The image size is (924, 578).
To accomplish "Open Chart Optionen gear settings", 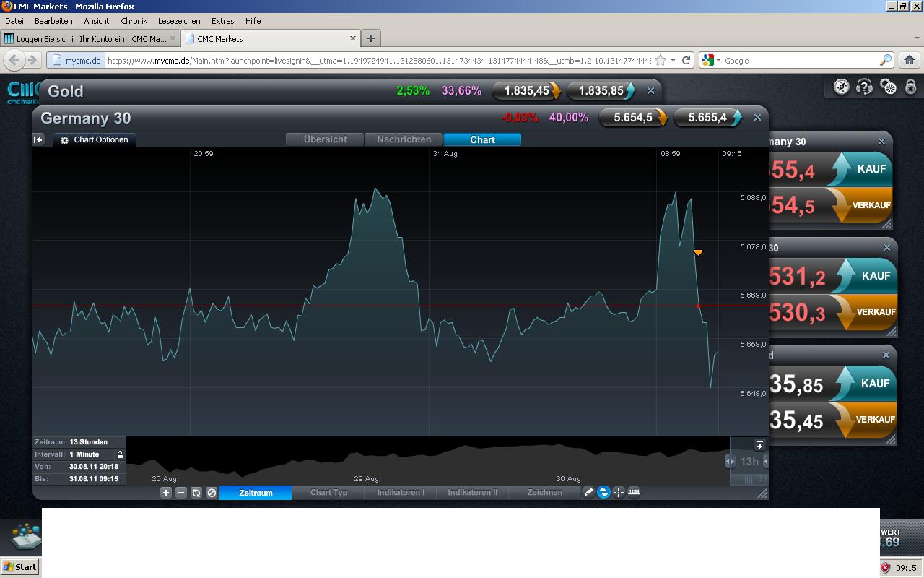I will [95, 140].
